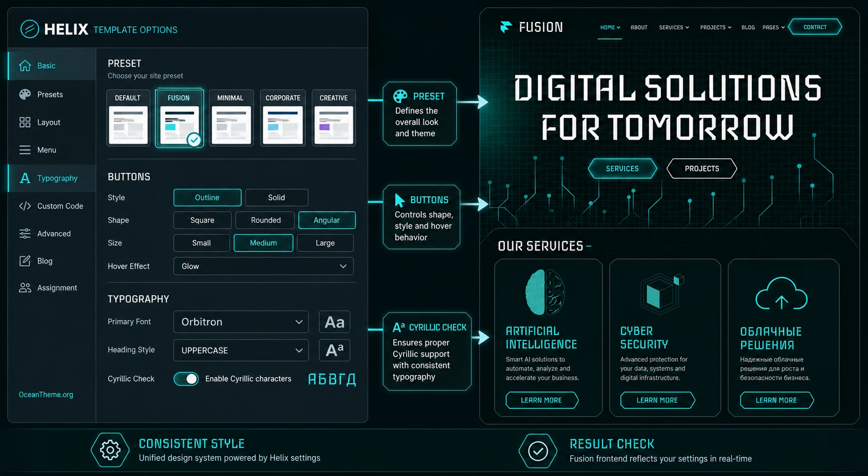Screen dimensions: 868x476
Task: Click the cloud upload icon on services card
Action: (781, 294)
